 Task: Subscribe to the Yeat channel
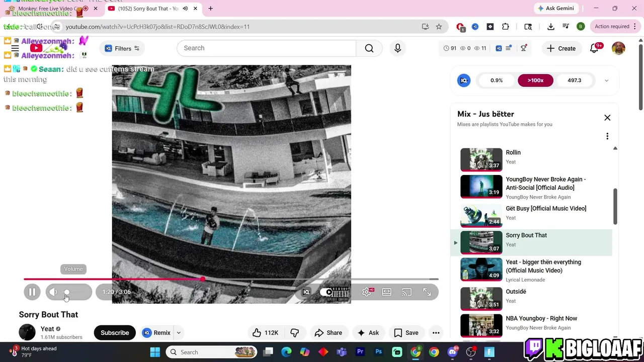pyautogui.click(x=115, y=333)
